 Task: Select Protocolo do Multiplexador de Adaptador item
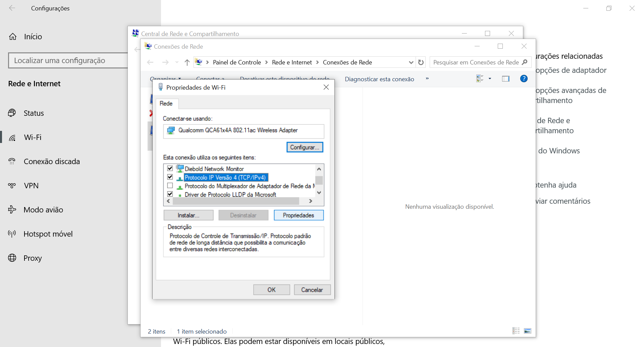click(x=249, y=186)
